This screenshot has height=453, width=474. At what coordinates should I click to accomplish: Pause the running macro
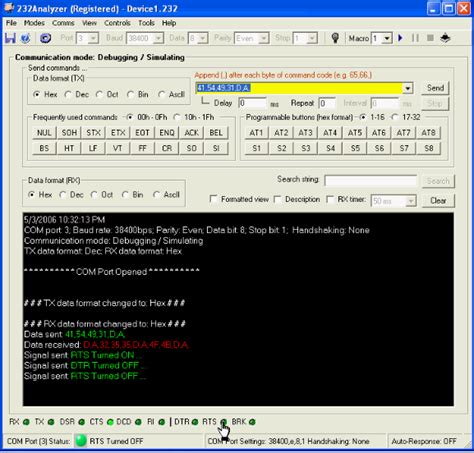(x=415, y=38)
